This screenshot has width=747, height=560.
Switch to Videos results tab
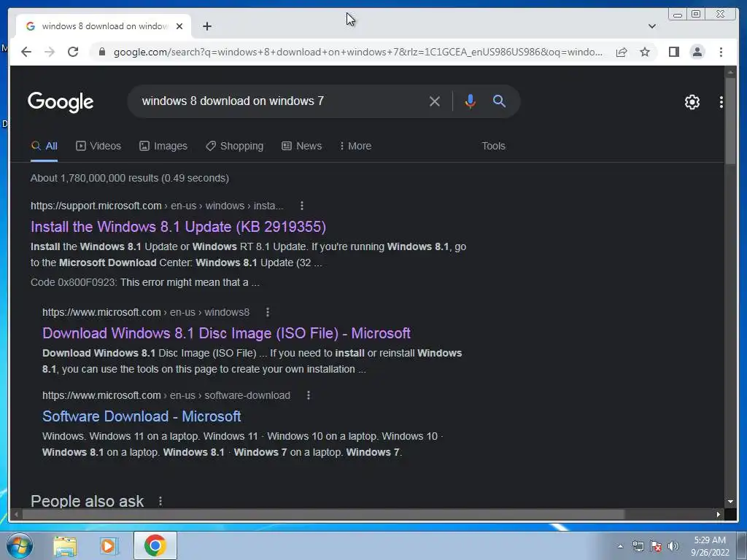(98, 146)
